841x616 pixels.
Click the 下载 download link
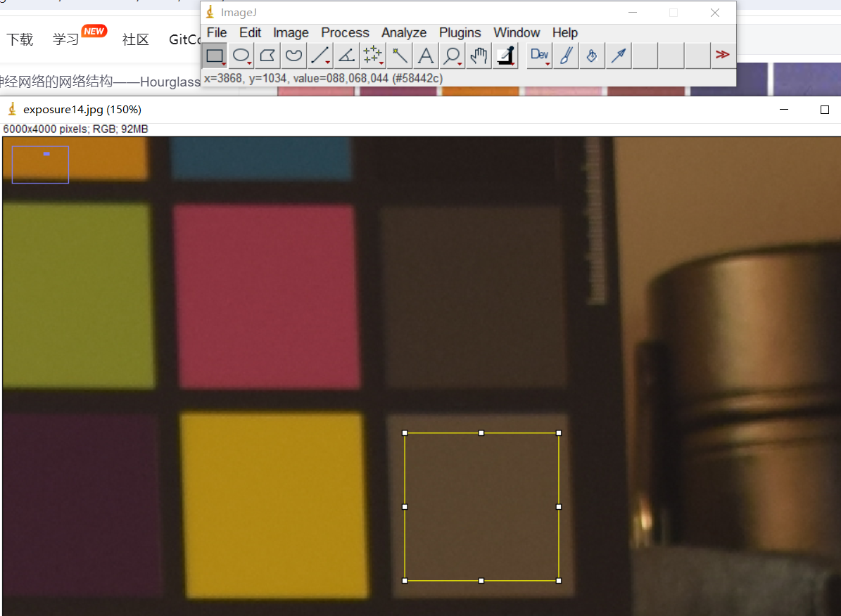(x=20, y=39)
